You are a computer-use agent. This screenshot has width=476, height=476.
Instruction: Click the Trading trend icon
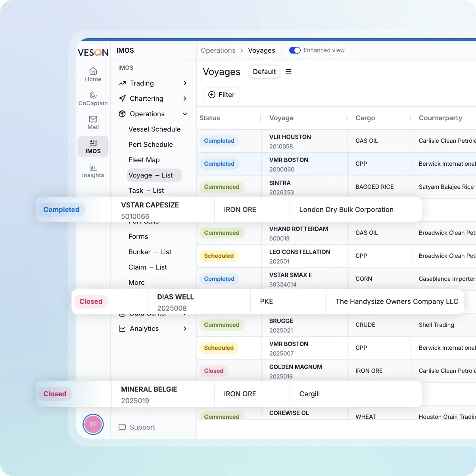pos(122,83)
